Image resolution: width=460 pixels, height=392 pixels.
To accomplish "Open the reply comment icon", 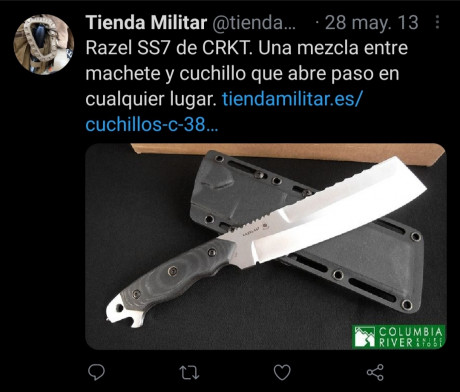I will pyautogui.click(x=96, y=372).
